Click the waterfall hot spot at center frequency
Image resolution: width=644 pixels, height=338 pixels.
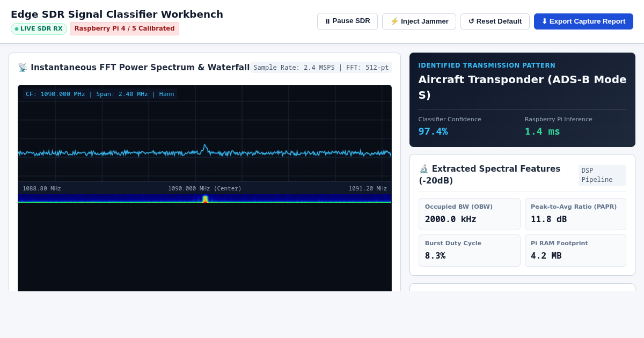click(x=205, y=199)
